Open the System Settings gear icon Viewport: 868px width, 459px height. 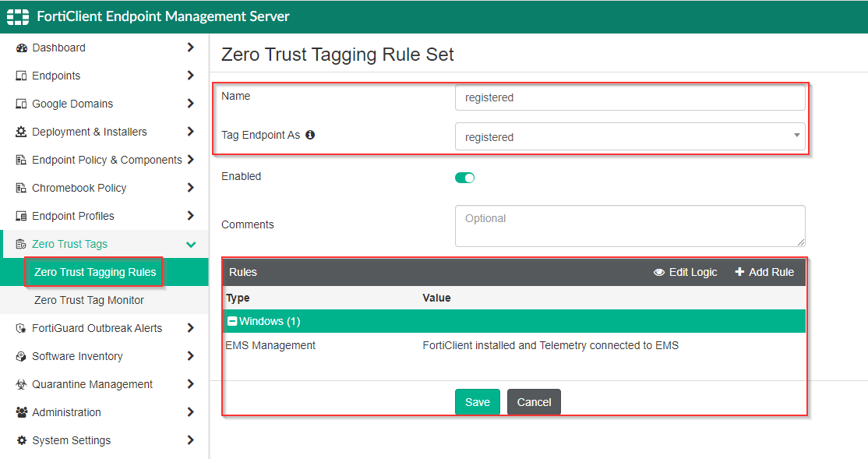(x=21, y=440)
